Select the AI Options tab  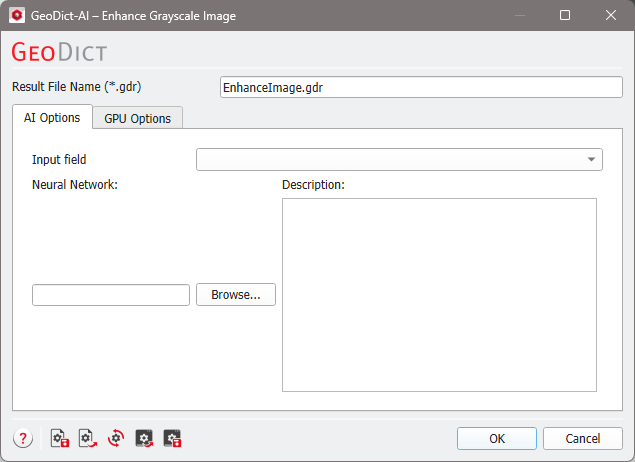[x=52, y=117]
